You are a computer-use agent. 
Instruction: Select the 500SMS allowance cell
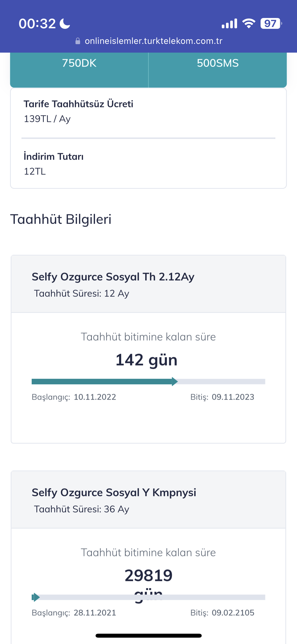[x=218, y=70]
